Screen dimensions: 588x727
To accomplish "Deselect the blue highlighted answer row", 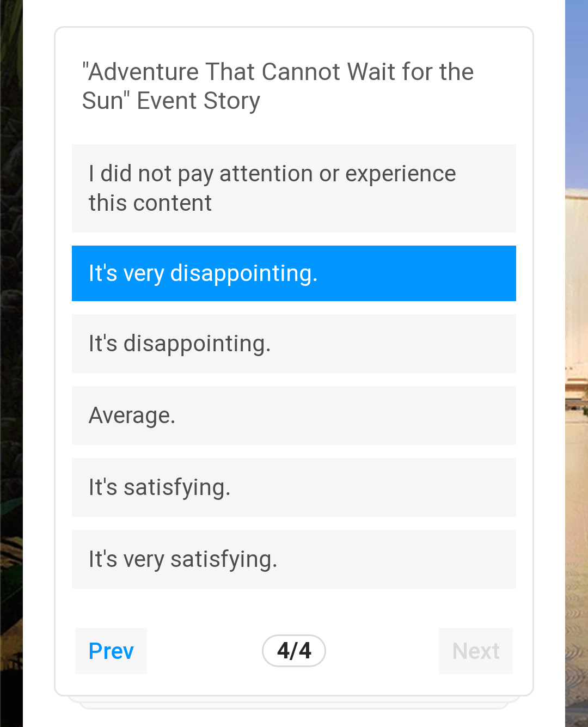I will coord(294,273).
